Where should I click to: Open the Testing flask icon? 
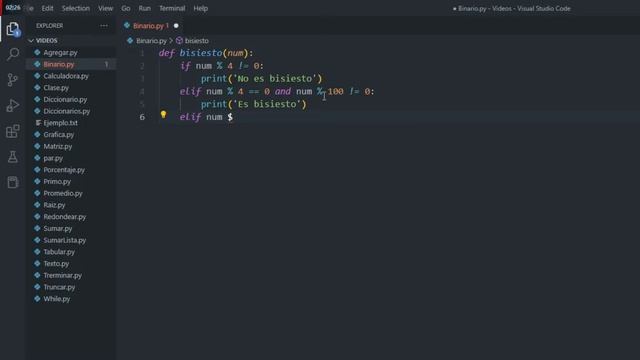click(x=13, y=157)
